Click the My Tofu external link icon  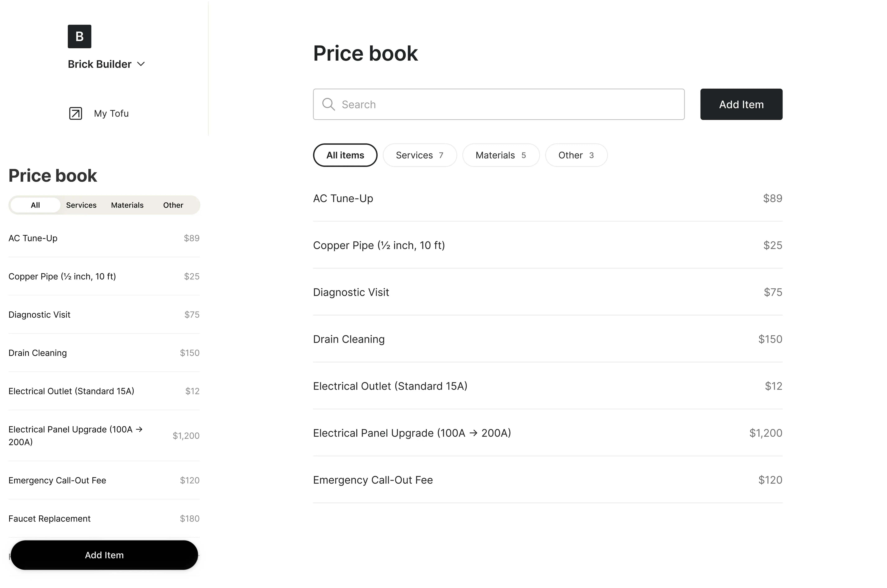(75, 113)
